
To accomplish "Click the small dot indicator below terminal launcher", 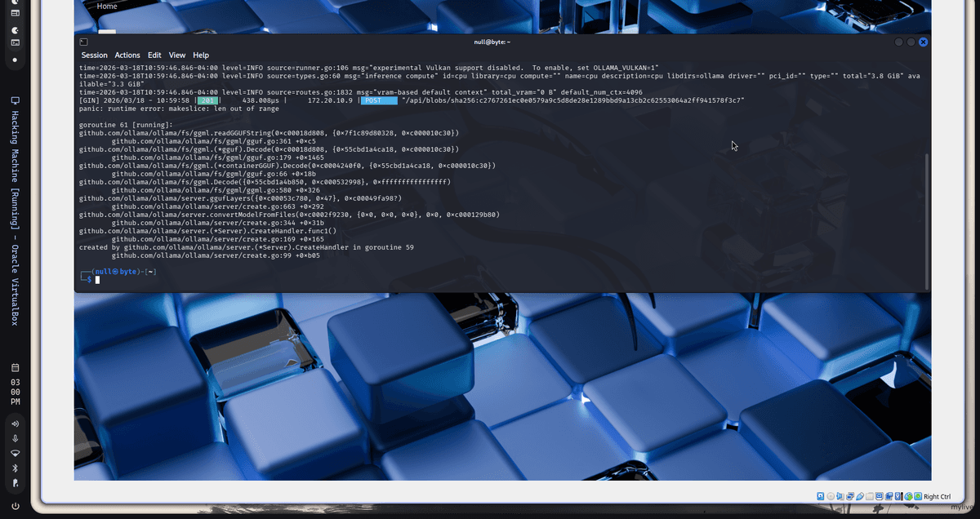I will pyautogui.click(x=15, y=60).
